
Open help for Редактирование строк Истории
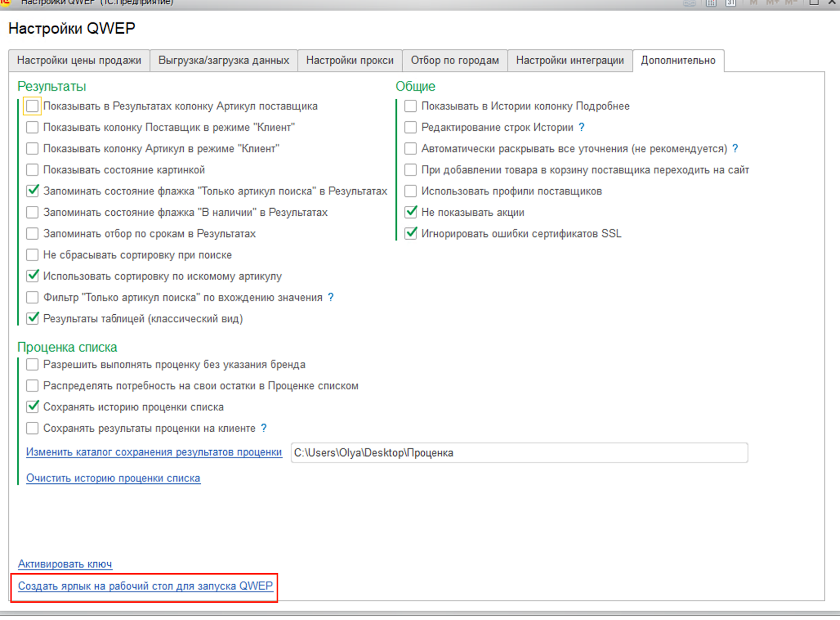pyautogui.click(x=581, y=127)
